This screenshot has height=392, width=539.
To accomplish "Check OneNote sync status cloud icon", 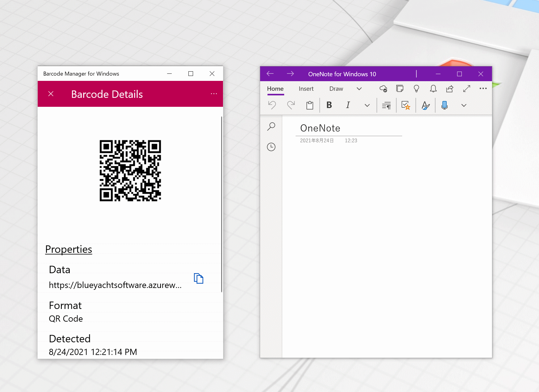I will pyautogui.click(x=383, y=89).
